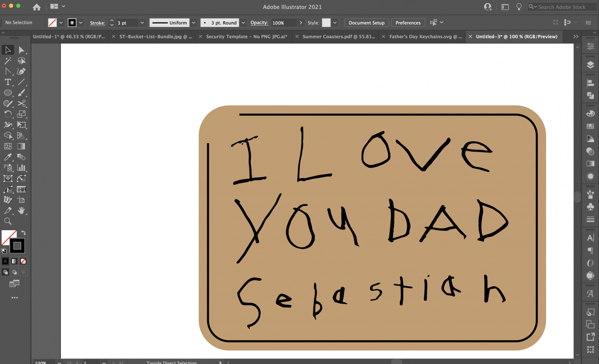Image resolution: width=599 pixels, height=364 pixels.
Task: Open the Properties panel icon
Action: point(591,46)
